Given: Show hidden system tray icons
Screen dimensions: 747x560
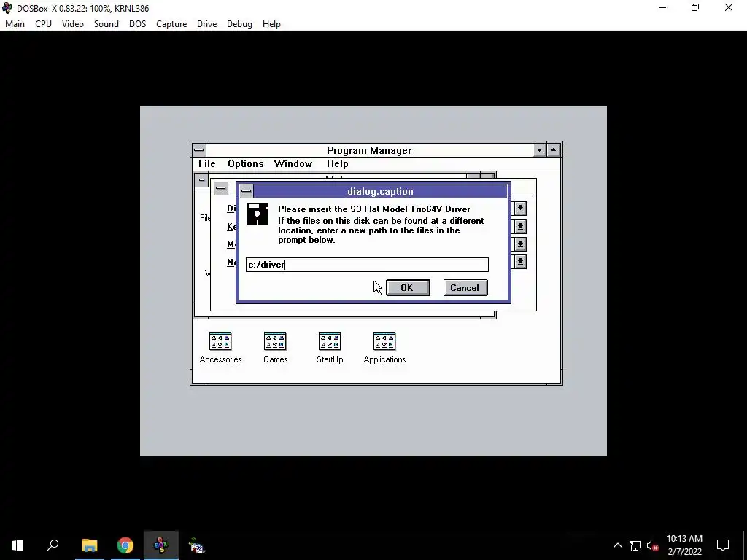Looking at the screenshot, I should 617,545.
